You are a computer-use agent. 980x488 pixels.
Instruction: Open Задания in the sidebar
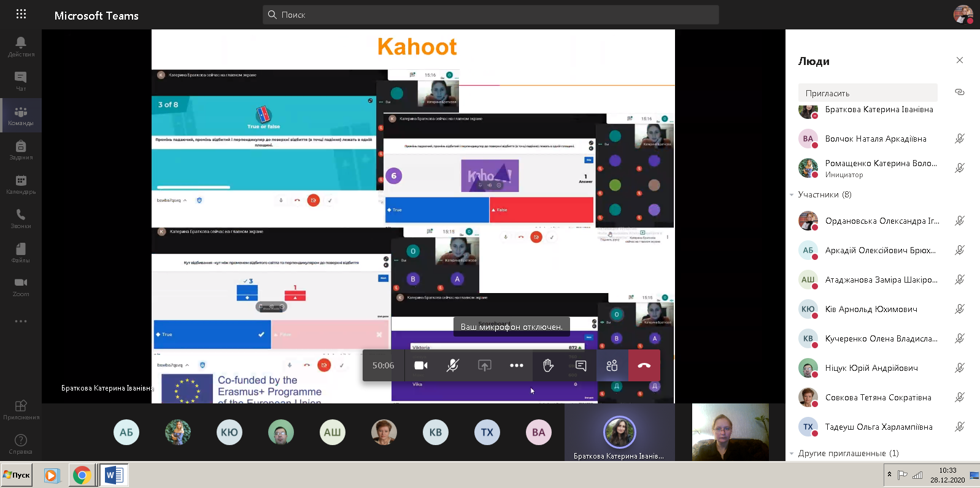21,150
